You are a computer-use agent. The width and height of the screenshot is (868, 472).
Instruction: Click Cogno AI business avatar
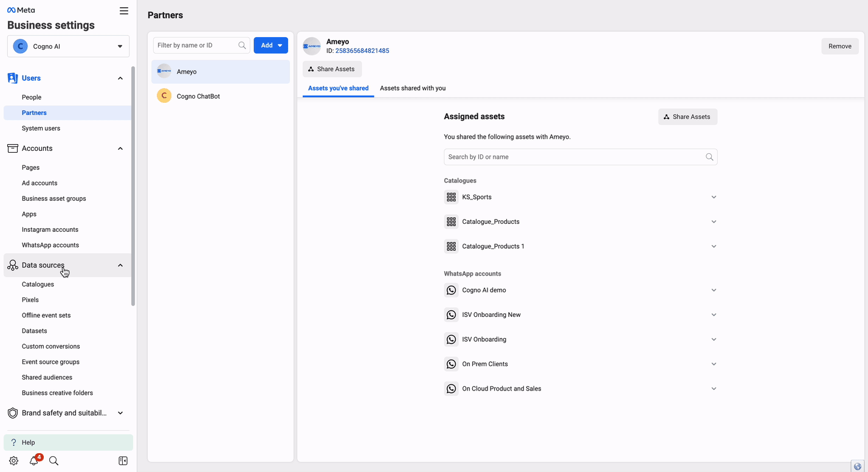pyautogui.click(x=20, y=46)
